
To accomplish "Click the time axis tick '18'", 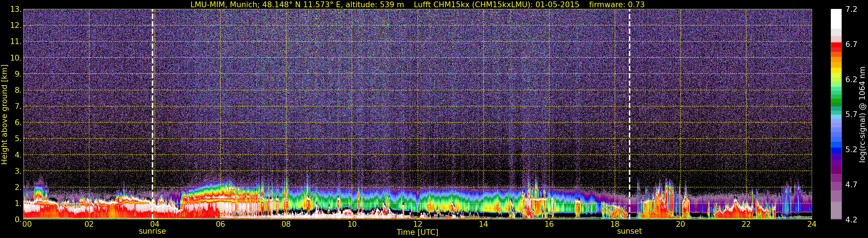I will [614, 224].
